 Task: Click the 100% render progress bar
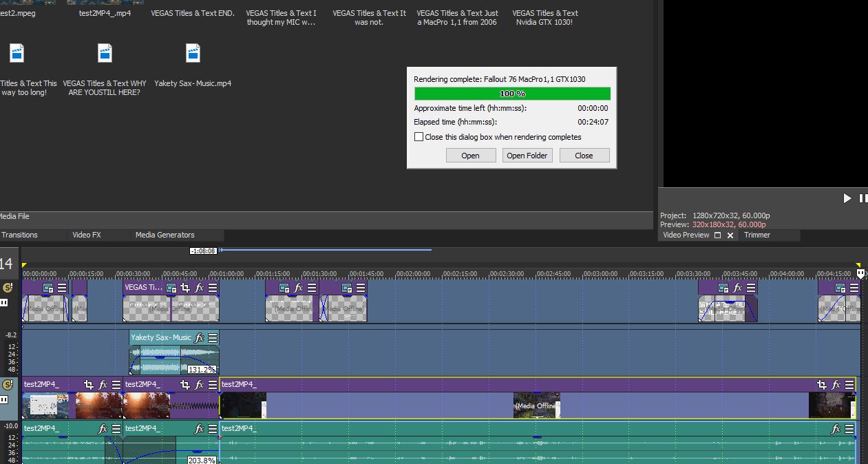click(512, 94)
